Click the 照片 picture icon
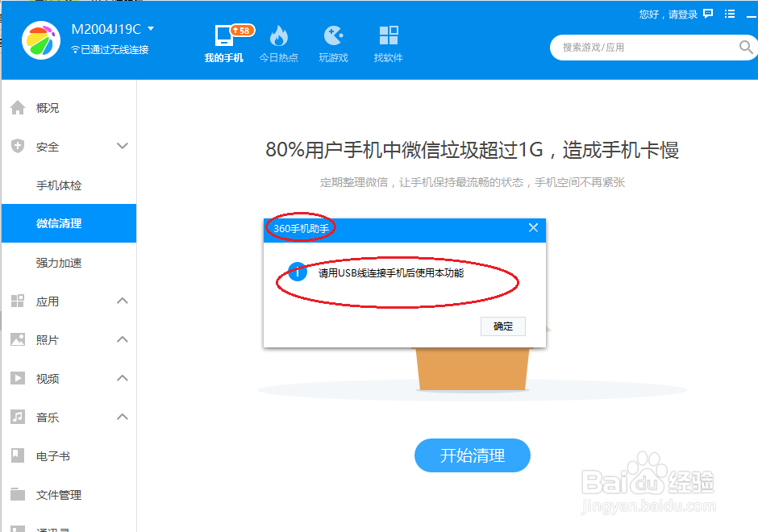The height and width of the screenshot is (532, 758). click(18, 339)
